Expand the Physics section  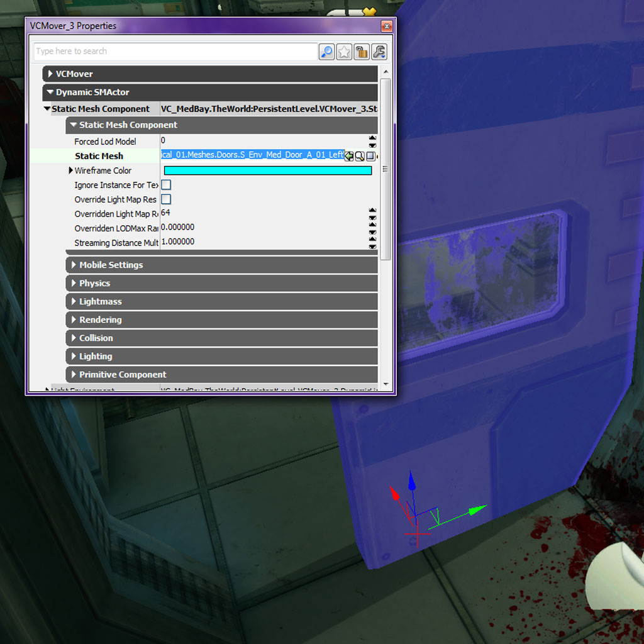(x=74, y=283)
